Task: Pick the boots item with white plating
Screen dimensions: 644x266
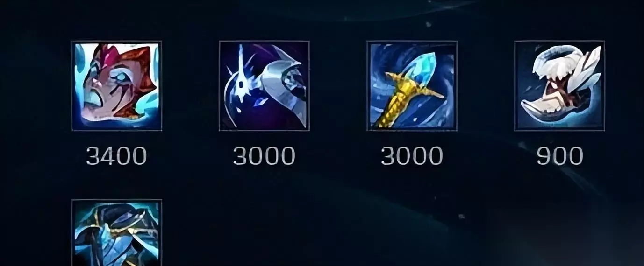Action: pos(559,86)
